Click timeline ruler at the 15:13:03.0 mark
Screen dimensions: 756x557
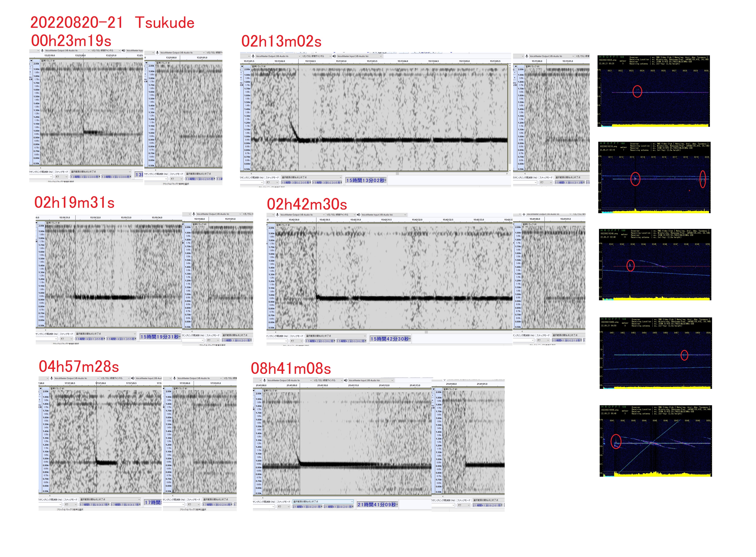[x=341, y=61]
